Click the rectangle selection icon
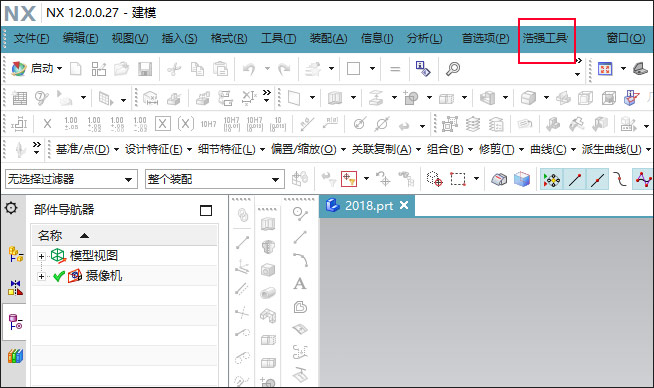This screenshot has height=388, width=654. coord(458,179)
